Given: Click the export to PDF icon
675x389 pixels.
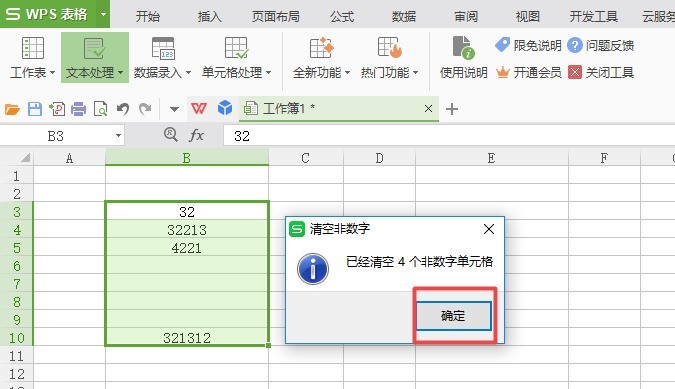Looking at the screenshot, I should [57, 109].
